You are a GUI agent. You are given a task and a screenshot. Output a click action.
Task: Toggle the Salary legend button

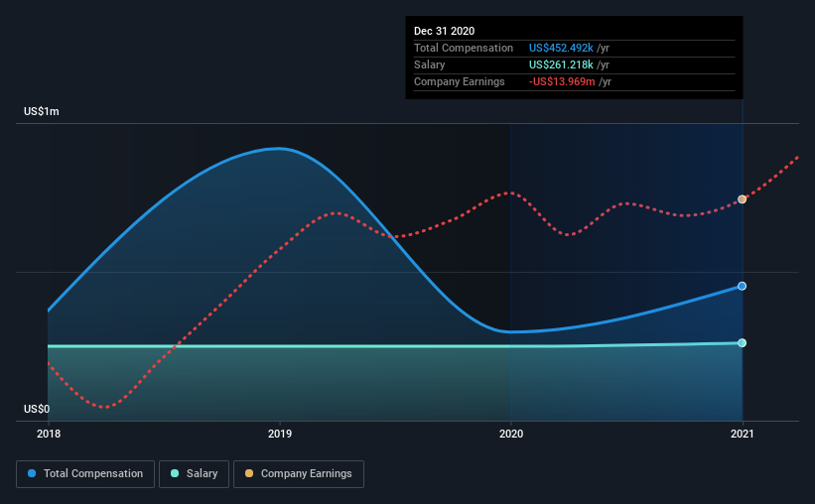tap(194, 474)
